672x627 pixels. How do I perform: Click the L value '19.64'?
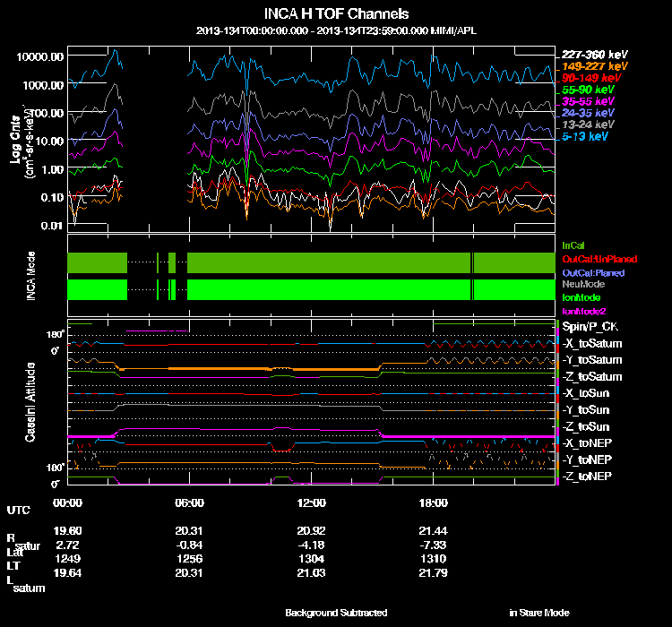pyautogui.click(x=67, y=572)
